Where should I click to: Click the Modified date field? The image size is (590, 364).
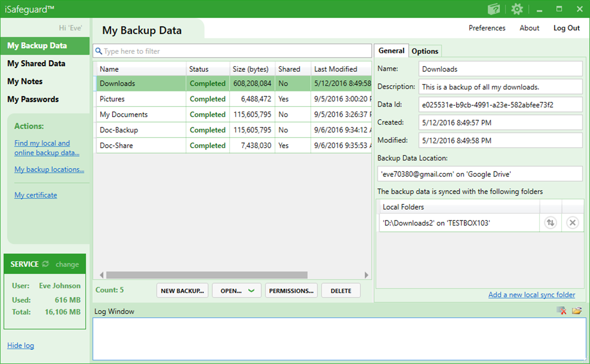[x=501, y=140]
